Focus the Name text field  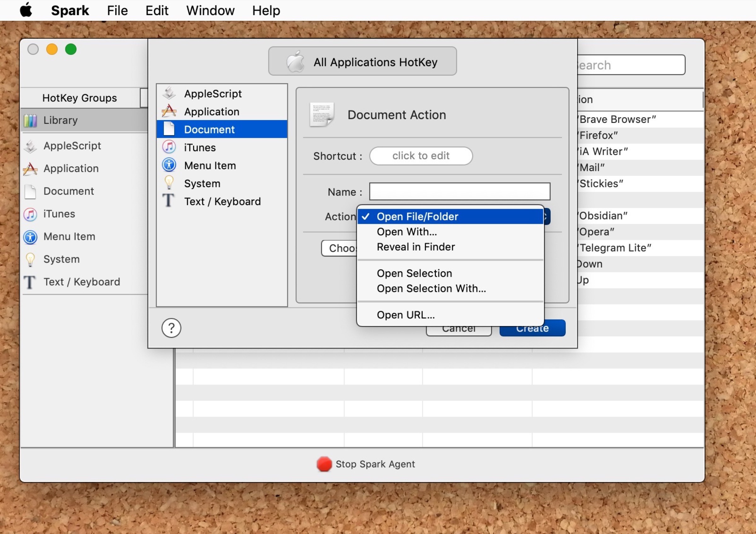(x=459, y=191)
